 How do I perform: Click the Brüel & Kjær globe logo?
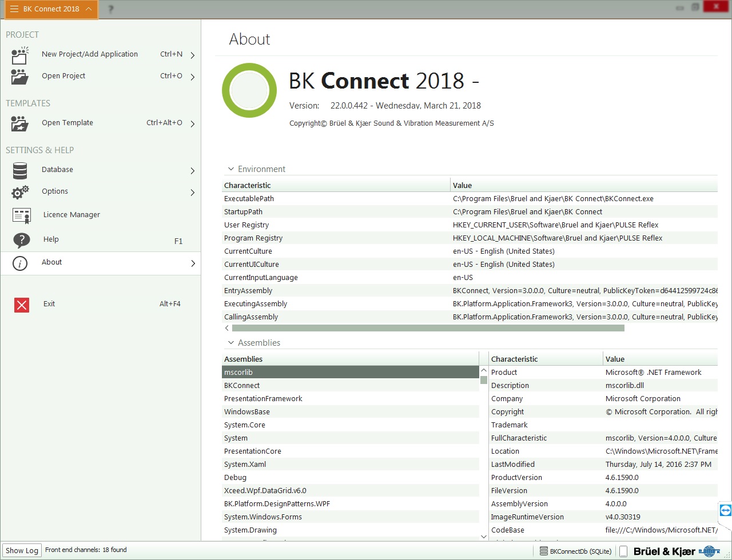[x=709, y=551]
